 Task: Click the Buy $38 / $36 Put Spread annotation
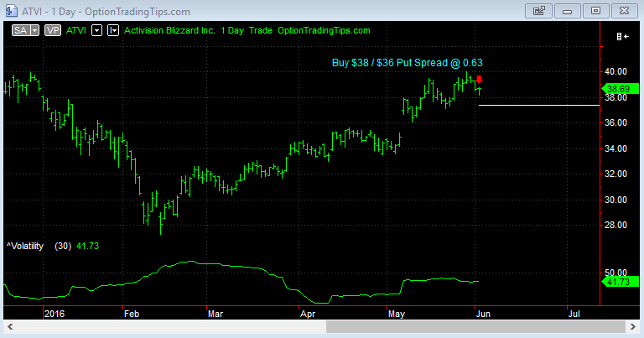pyautogui.click(x=407, y=63)
